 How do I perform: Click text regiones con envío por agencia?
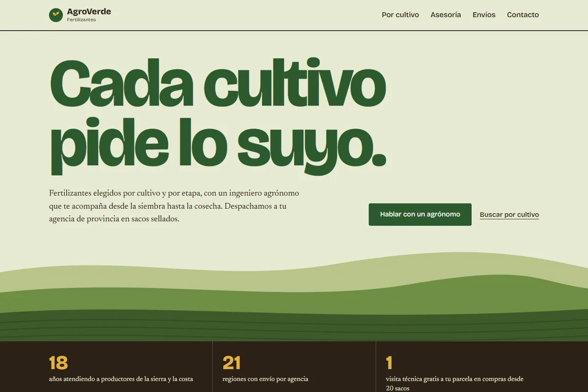[x=265, y=379]
